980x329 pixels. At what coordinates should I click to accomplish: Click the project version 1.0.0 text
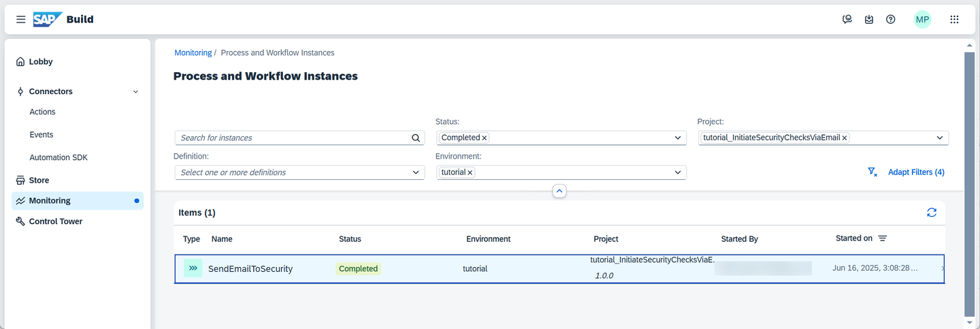604,276
